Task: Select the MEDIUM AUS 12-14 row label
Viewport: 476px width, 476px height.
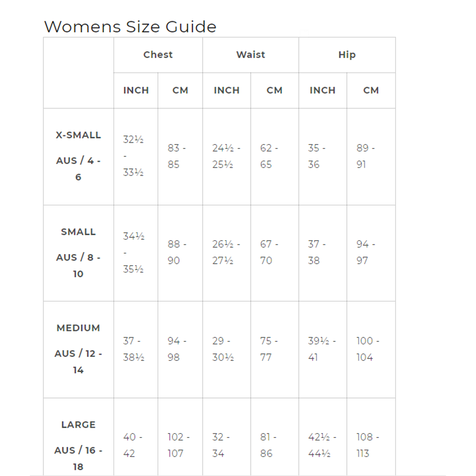Action: pyautogui.click(x=78, y=349)
